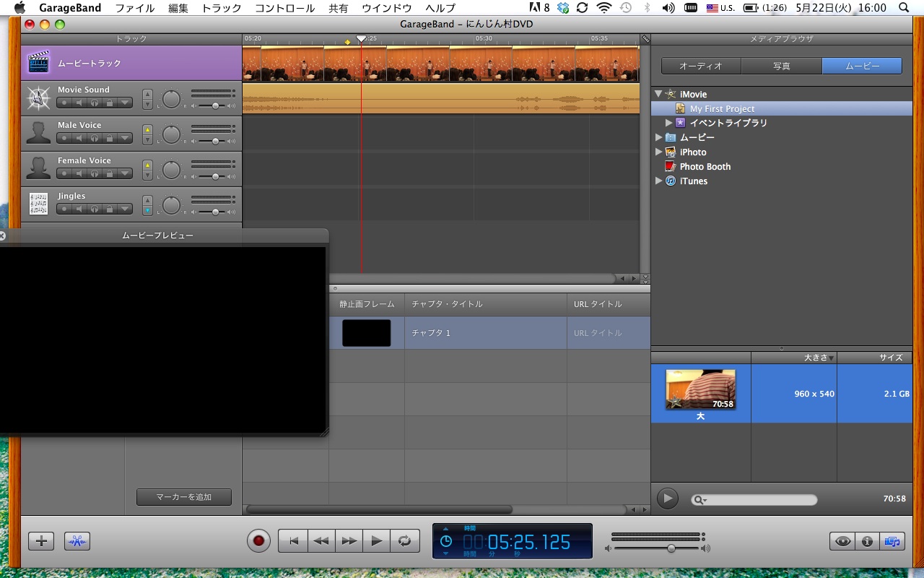Close the ムービープレビュー window
The image size is (924, 578).
tap(1, 236)
